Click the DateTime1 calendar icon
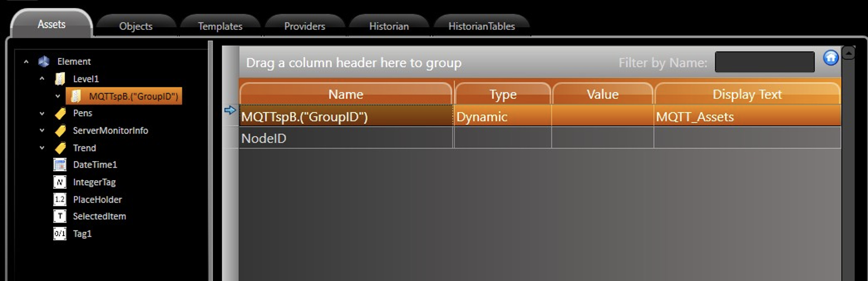 pyautogui.click(x=60, y=165)
